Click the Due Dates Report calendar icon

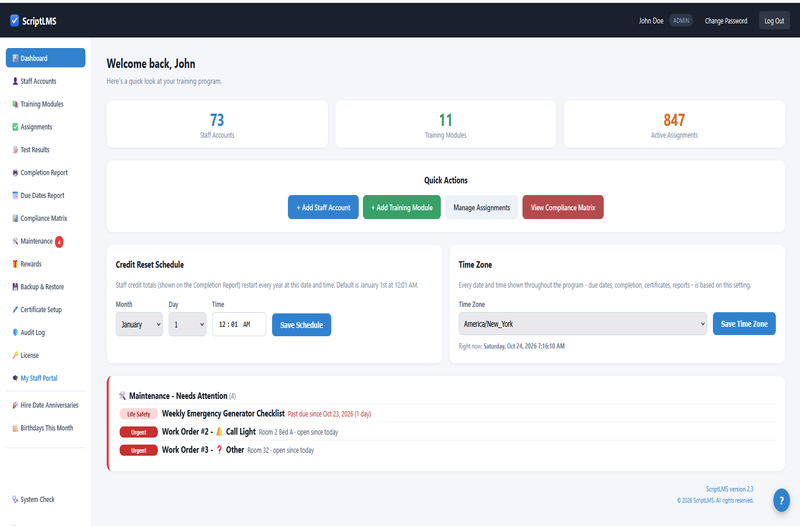coord(15,195)
